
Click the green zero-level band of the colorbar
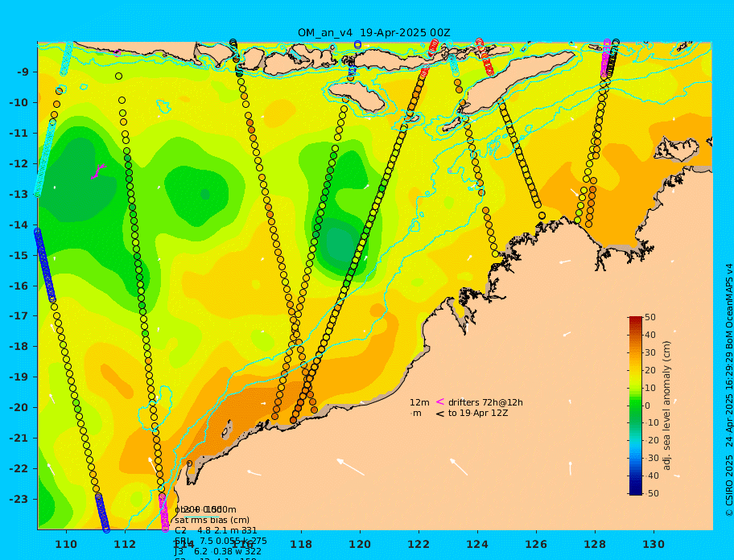pyautogui.click(x=635, y=403)
